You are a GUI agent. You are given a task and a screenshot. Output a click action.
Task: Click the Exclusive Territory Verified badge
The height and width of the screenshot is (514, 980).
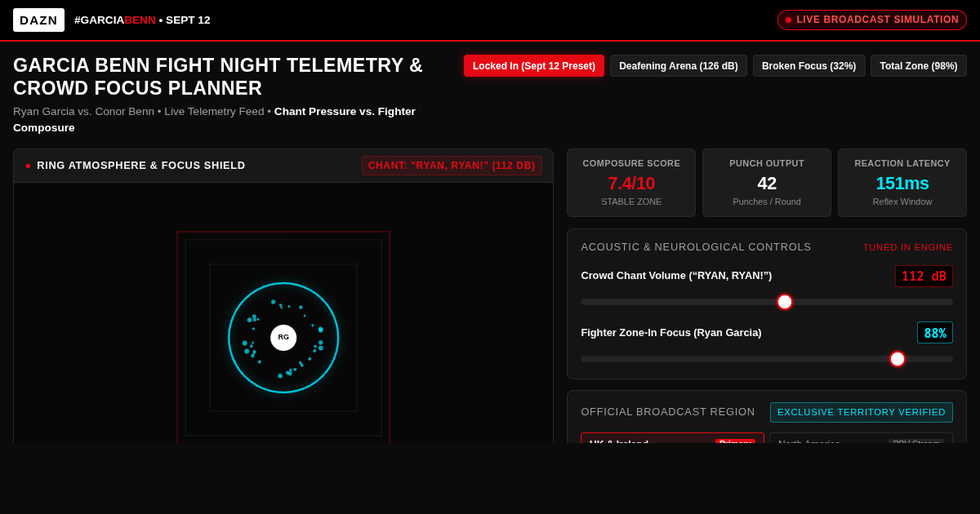coord(862,412)
